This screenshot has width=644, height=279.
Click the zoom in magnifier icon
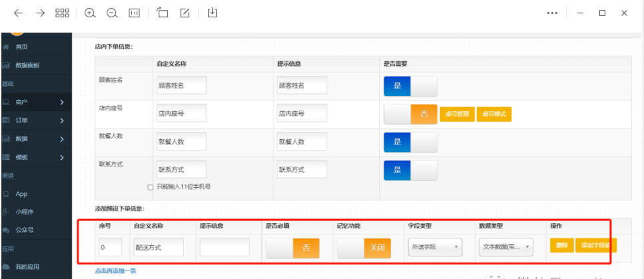[x=90, y=13]
